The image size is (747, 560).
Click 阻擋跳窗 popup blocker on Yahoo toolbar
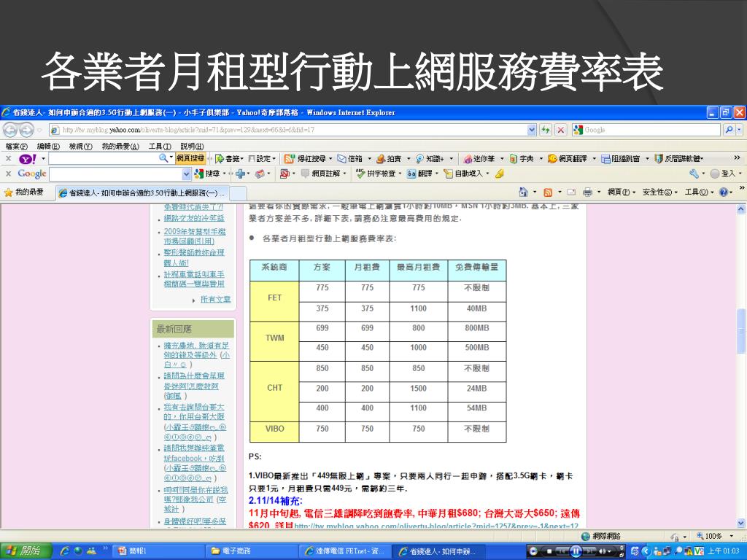point(620,158)
